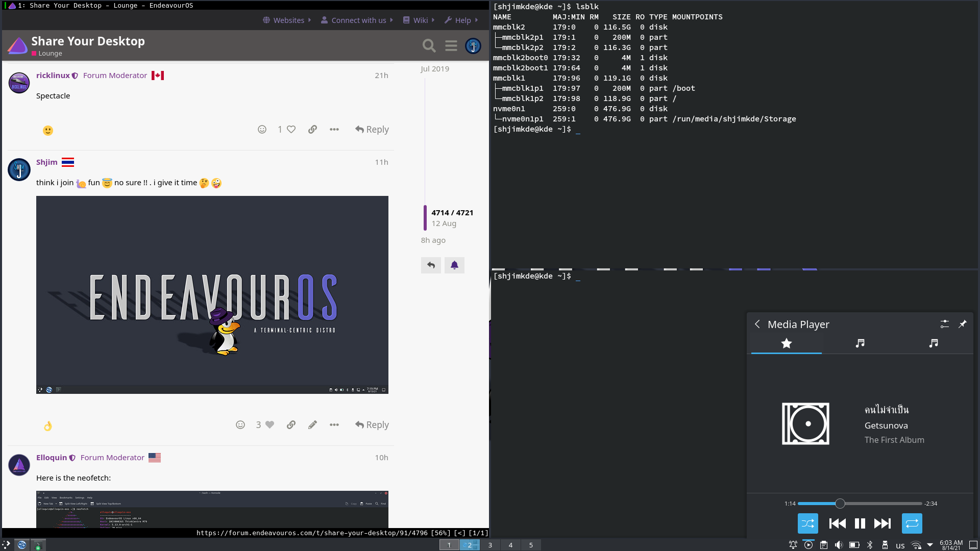Go to previous track in Media Player
The width and height of the screenshot is (980, 551).
pos(837,523)
